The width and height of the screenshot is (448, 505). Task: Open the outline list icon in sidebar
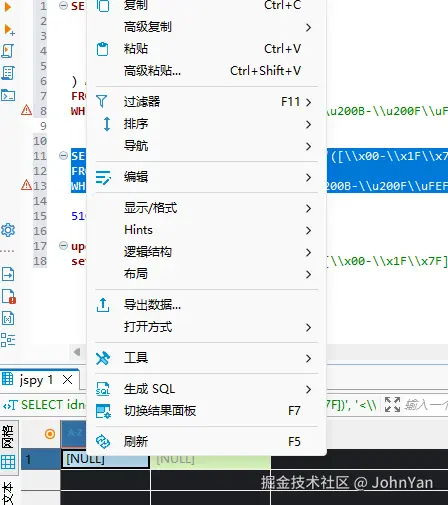click(x=8, y=340)
